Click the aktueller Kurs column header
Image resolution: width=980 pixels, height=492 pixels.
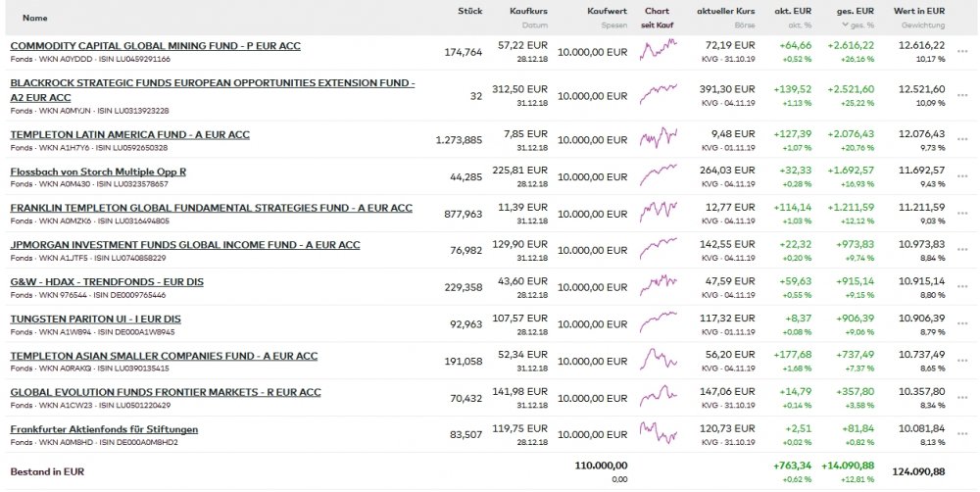click(725, 11)
